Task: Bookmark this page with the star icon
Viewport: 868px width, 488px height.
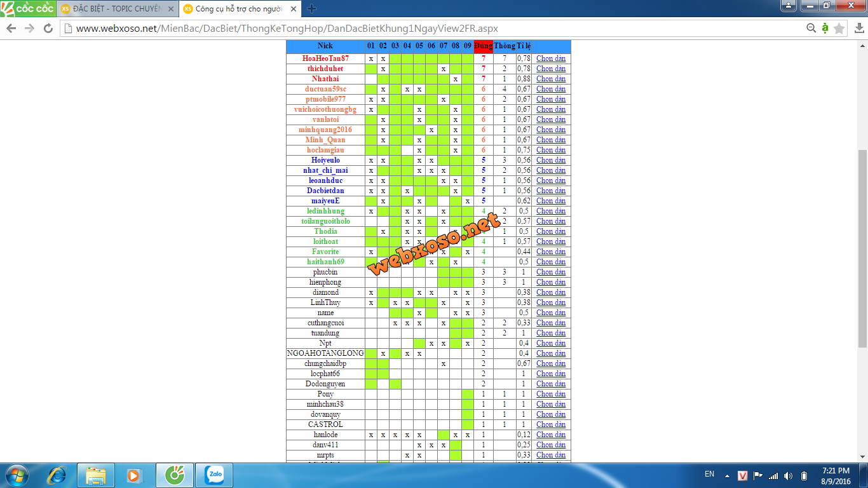Action: [839, 28]
